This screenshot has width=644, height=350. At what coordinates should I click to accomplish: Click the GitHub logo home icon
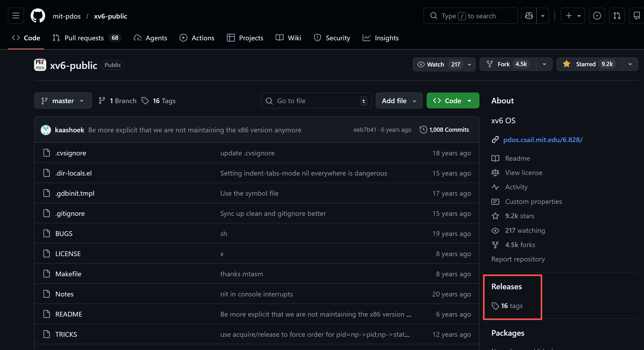38,16
